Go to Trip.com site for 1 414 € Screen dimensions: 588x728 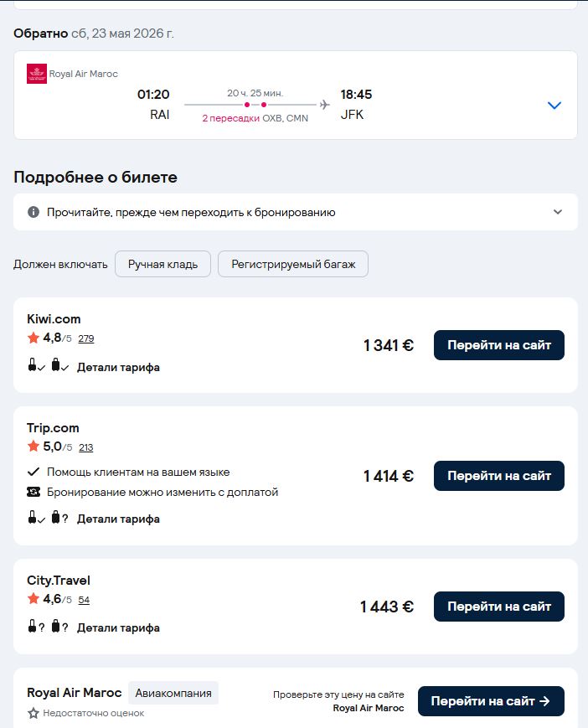[499, 476]
